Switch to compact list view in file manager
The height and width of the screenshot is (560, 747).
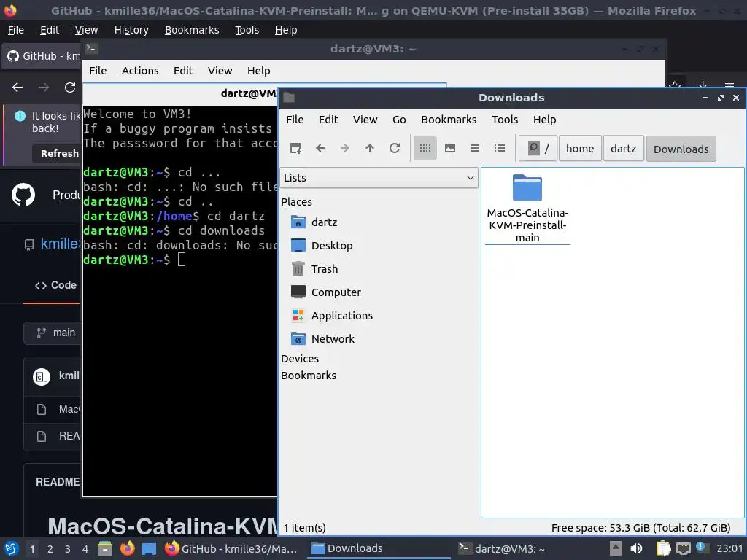(x=474, y=149)
